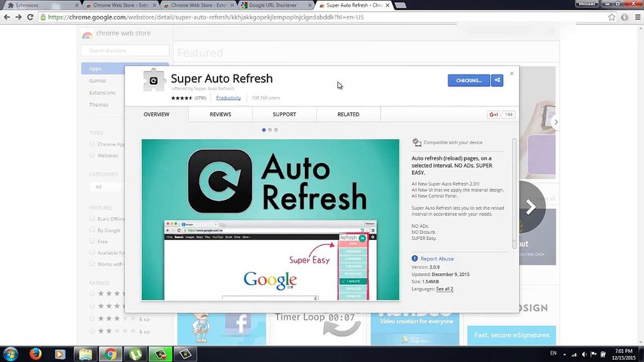Viewport: 644px width, 362px height.
Task: Select second screenshot carousel dot
Action: [270, 130]
